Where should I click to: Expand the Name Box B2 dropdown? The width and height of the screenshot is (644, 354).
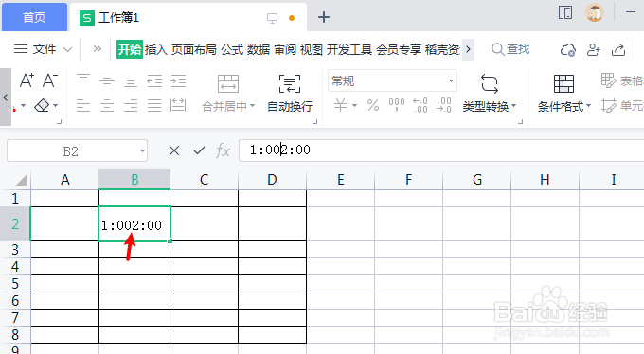point(142,151)
